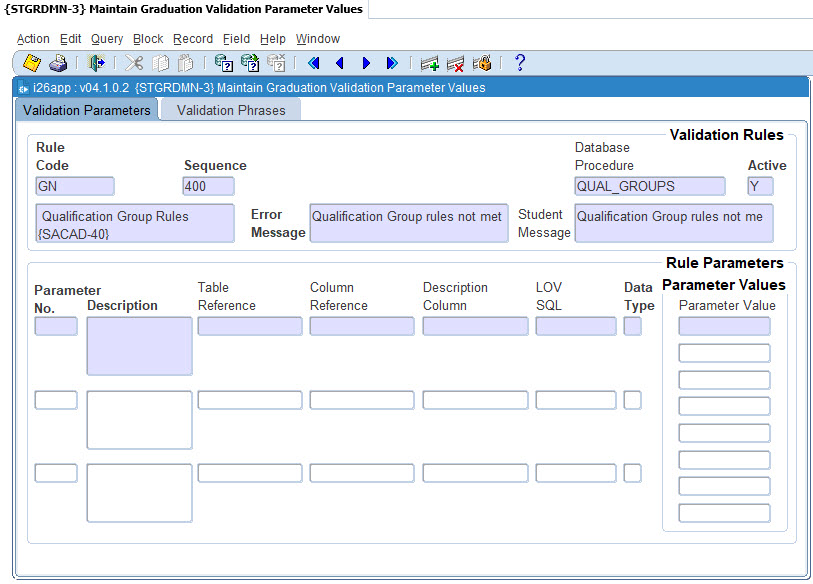The width and height of the screenshot is (813, 584).
Task: Click the Insert Record icon
Action: (x=430, y=63)
